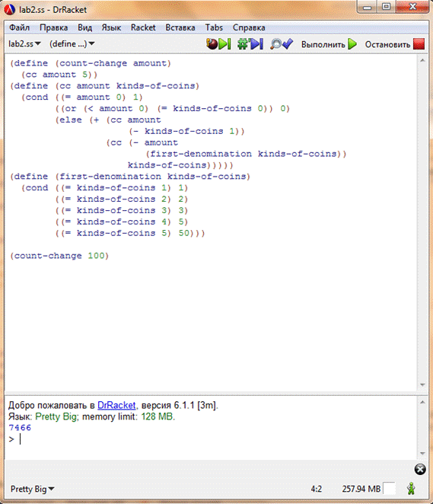Maximize the DrRacket window
The height and width of the screenshot is (504, 433).
(x=386, y=7)
